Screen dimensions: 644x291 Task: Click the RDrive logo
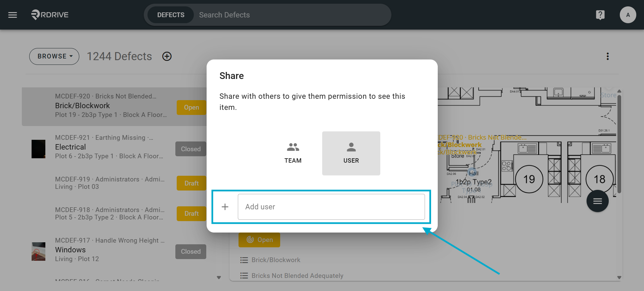pyautogui.click(x=50, y=15)
